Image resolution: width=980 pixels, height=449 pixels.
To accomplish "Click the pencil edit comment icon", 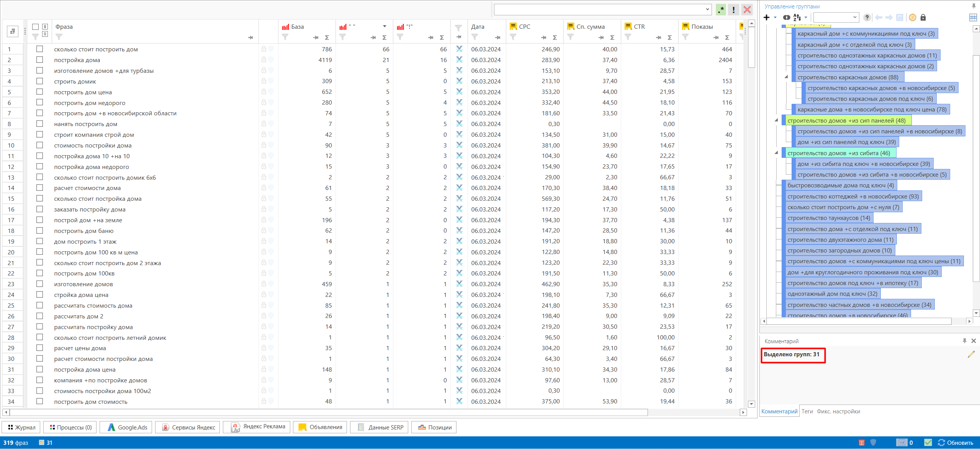I will point(971,354).
